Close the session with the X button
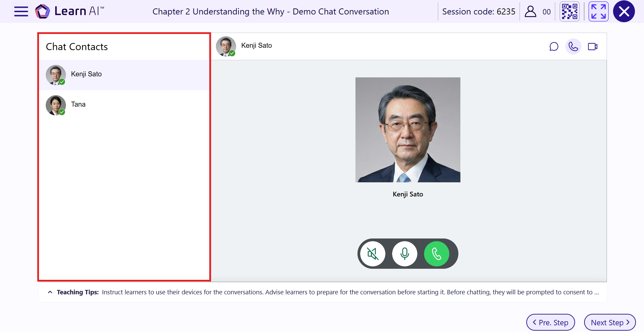 pyautogui.click(x=624, y=11)
